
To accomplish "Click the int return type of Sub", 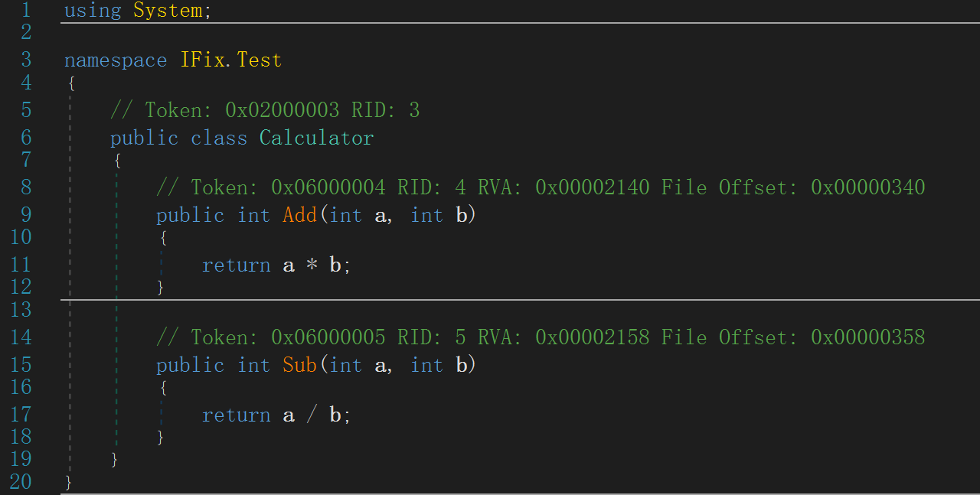I will 253,365.
